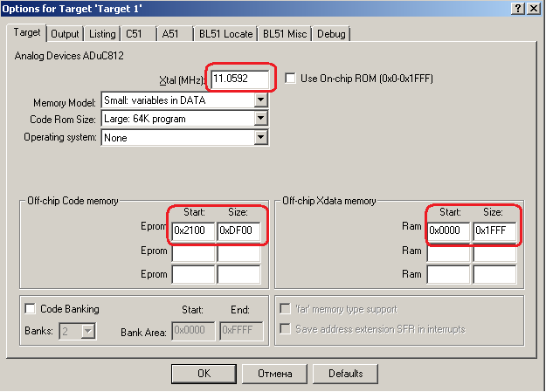Switch to the Target tab
This screenshot has width=546, height=392.
(27, 32)
